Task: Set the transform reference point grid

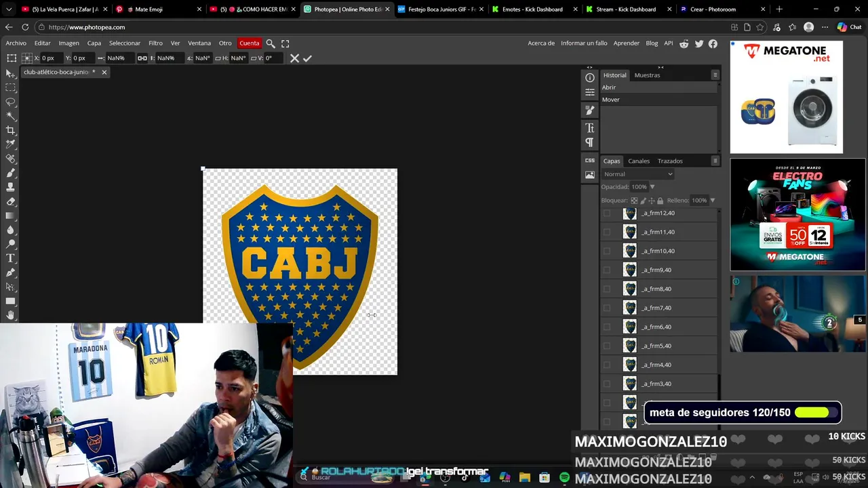Action: pyautogui.click(x=27, y=58)
